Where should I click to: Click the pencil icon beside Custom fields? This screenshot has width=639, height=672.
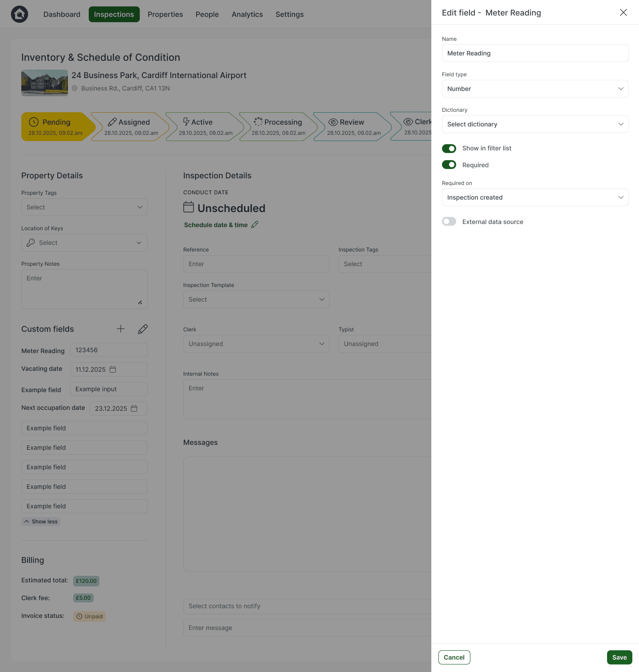pos(143,329)
